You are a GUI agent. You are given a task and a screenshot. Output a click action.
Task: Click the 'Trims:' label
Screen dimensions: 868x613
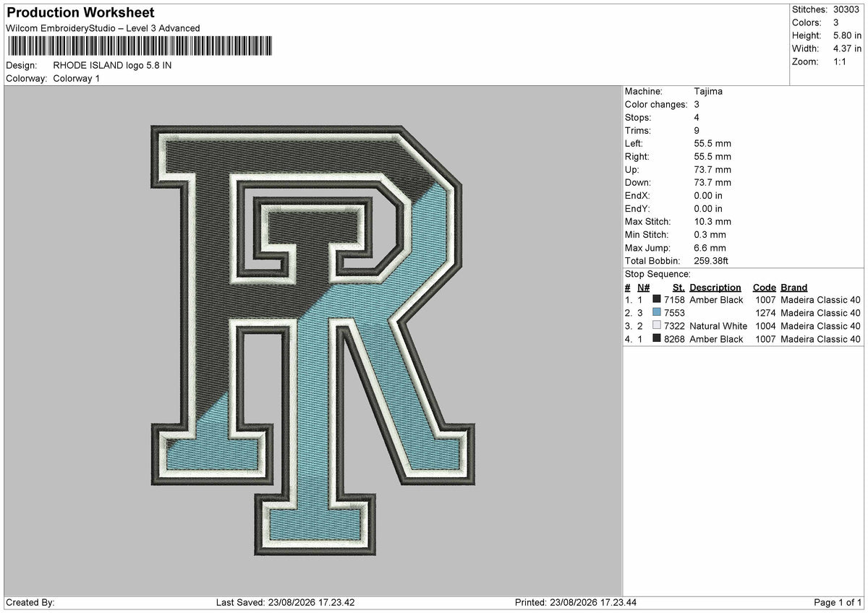(x=638, y=130)
